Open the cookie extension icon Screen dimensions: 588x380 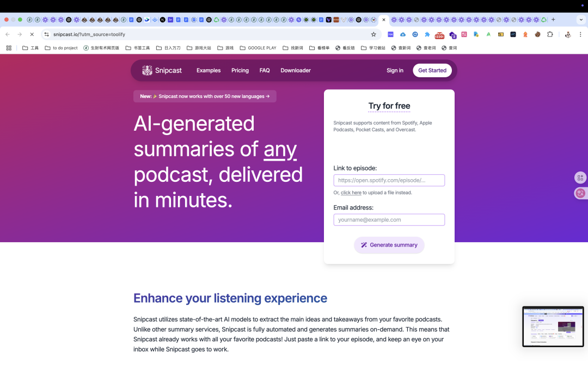point(537,34)
